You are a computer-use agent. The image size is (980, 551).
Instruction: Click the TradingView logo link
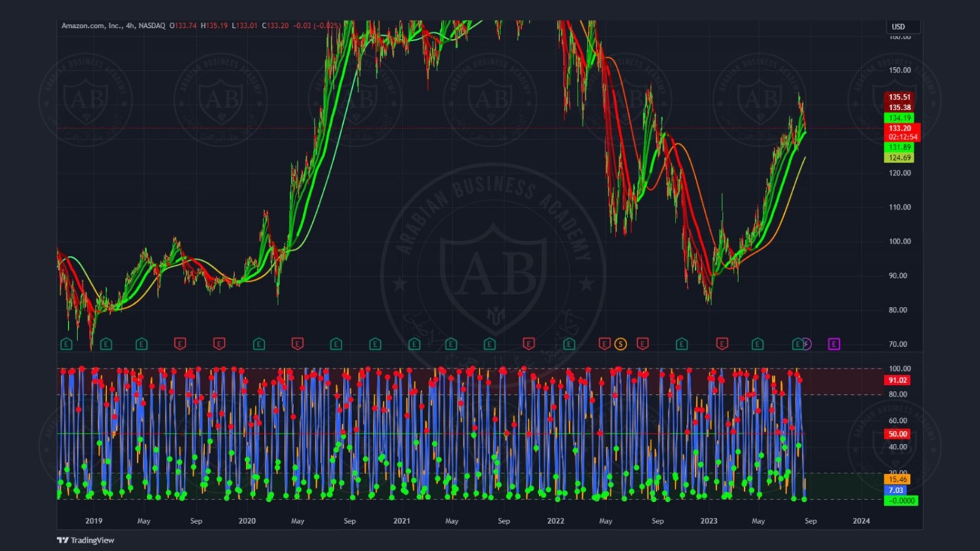click(x=86, y=540)
